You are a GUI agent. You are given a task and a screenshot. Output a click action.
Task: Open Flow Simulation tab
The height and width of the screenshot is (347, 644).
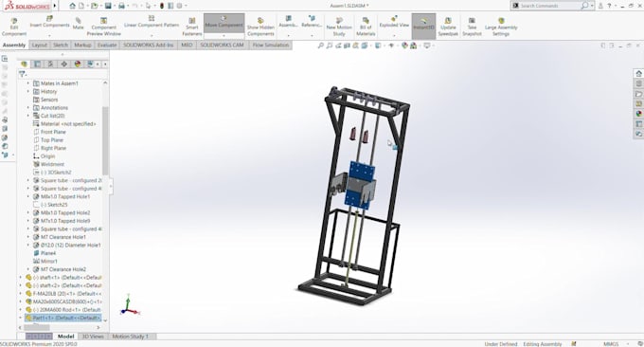pos(271,46)
